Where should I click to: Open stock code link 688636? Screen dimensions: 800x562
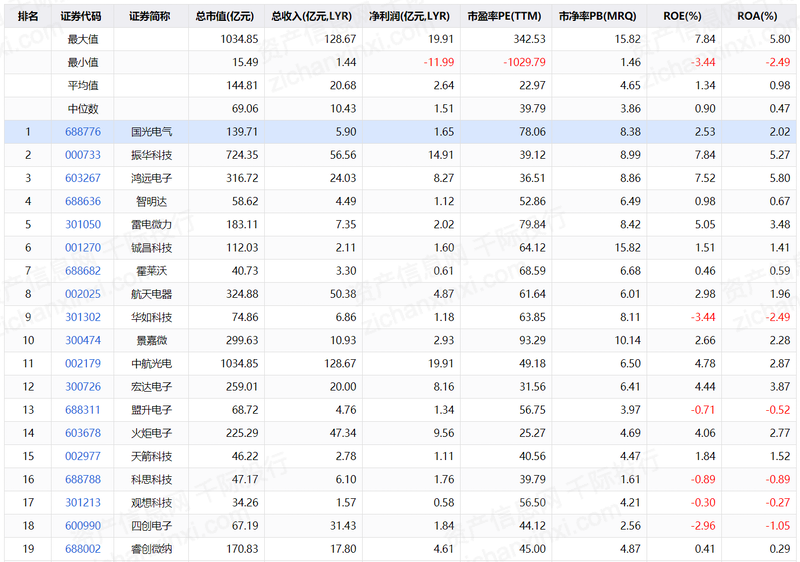[83, 201]
